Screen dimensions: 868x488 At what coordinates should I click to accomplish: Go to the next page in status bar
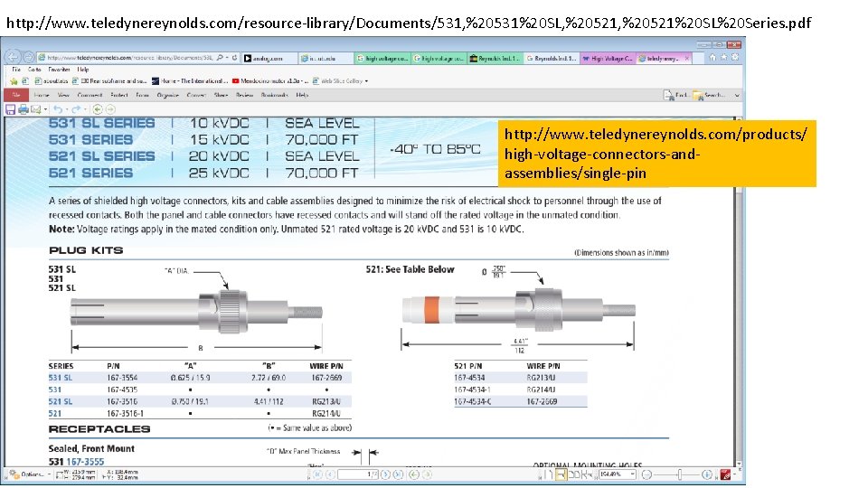point(386,474)
